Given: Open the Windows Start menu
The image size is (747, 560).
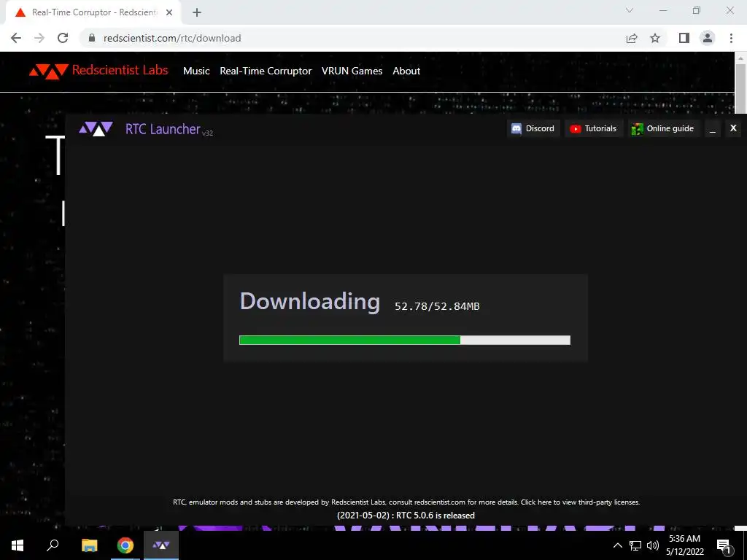Looking at the screenshot, I should coord(18,545).
